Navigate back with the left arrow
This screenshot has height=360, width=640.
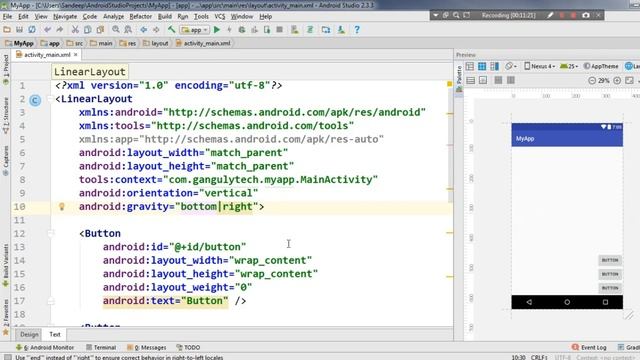point(144,29)
